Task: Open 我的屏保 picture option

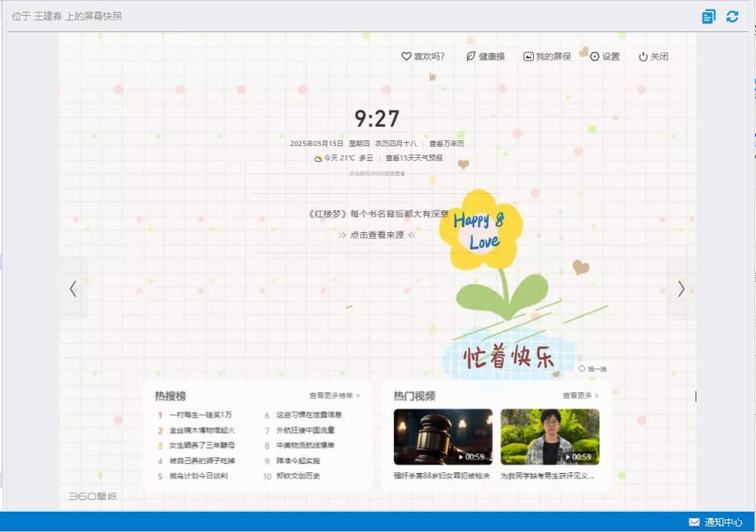Action: point(547,56)
